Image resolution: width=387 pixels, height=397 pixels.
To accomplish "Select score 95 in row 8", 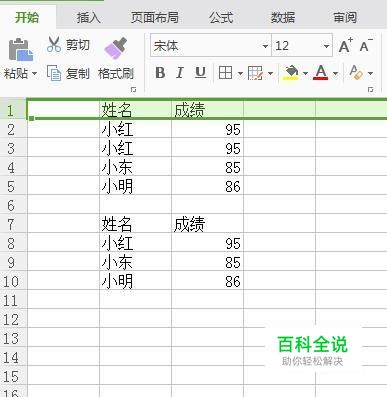I will pos(207,243).
